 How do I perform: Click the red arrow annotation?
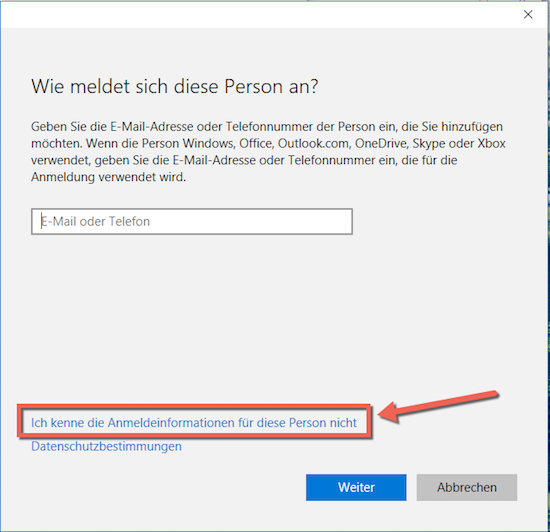coord(438,406)
